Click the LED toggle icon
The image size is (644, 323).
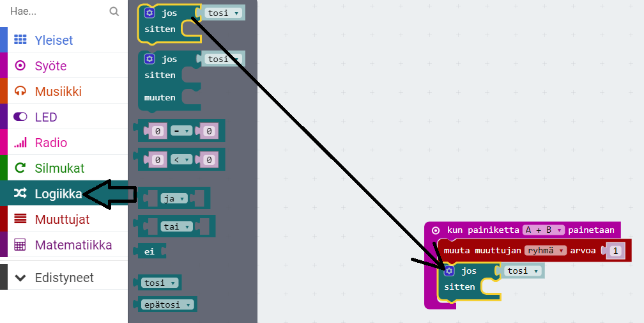20,117
